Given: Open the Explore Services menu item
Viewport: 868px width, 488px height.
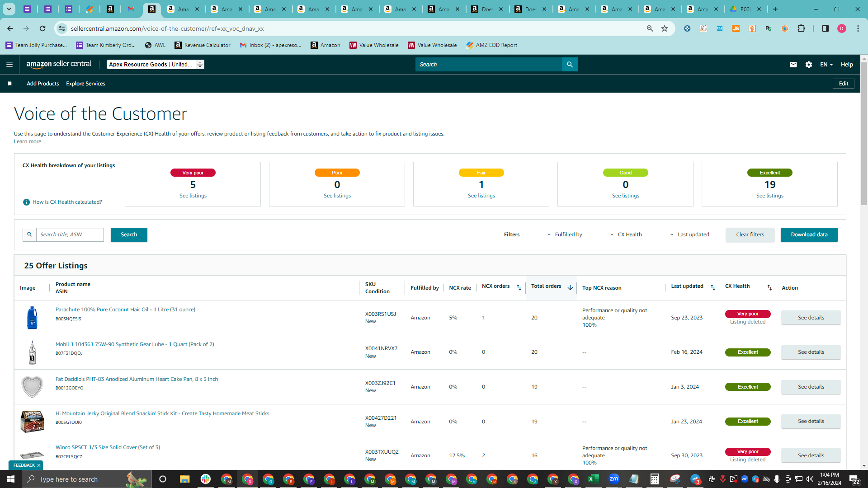Looking at the screenshot, I should tap(85, 84).
